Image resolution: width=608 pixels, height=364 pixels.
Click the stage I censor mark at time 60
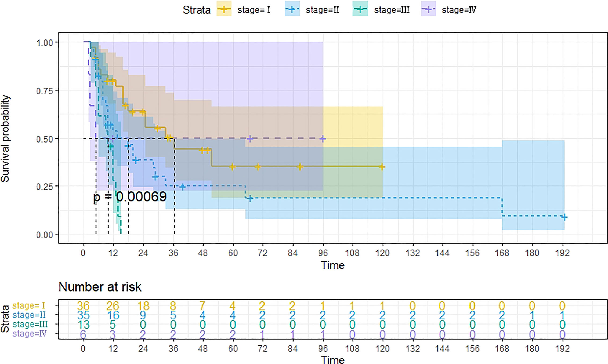tap(233, 167)
